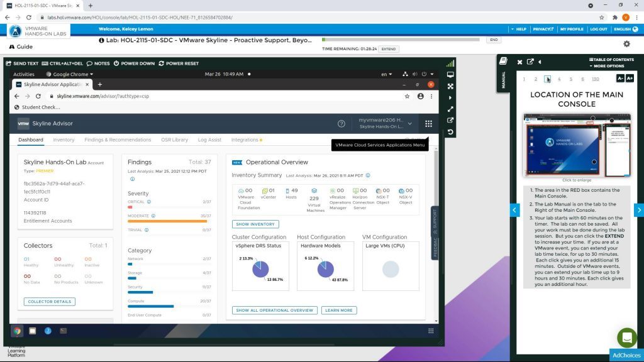Open the lab settings gear icon
This screenshot has width=644, height=362.
tap(626, 43)
